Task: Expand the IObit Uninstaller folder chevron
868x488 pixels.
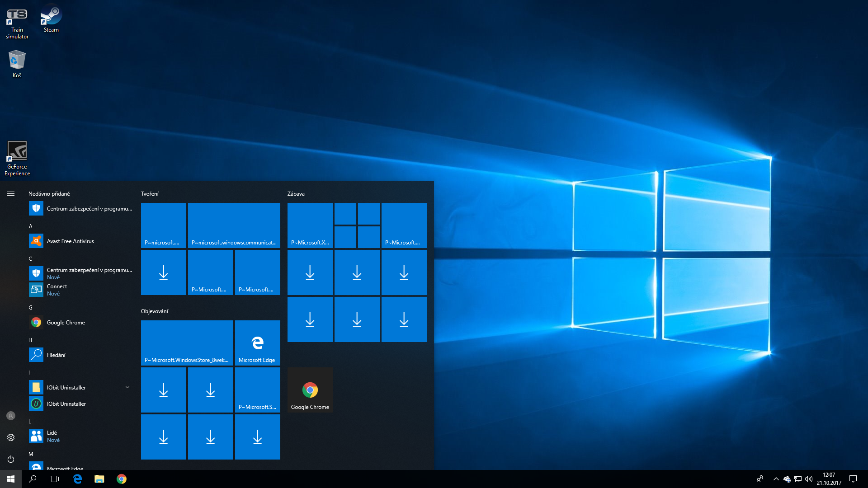Action: [127, 387]
